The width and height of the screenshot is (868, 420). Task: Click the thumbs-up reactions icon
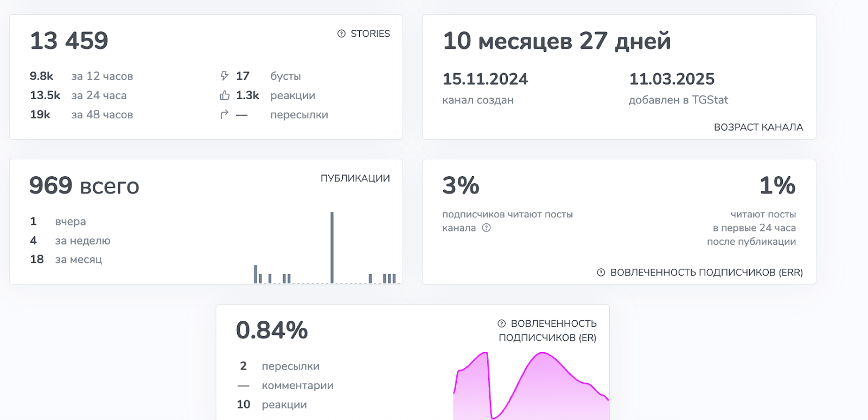tap(225, 95)
